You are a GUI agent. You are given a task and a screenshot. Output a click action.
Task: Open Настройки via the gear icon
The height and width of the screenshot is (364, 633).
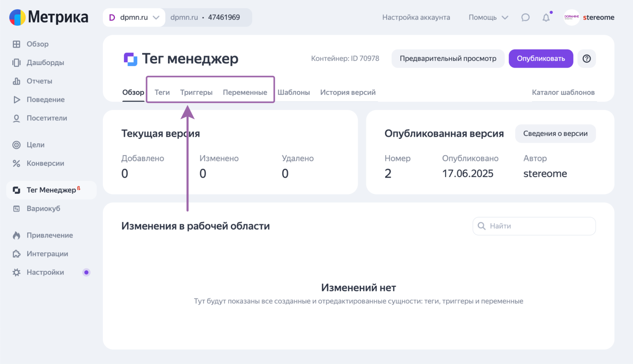click(x=16, y=272)
